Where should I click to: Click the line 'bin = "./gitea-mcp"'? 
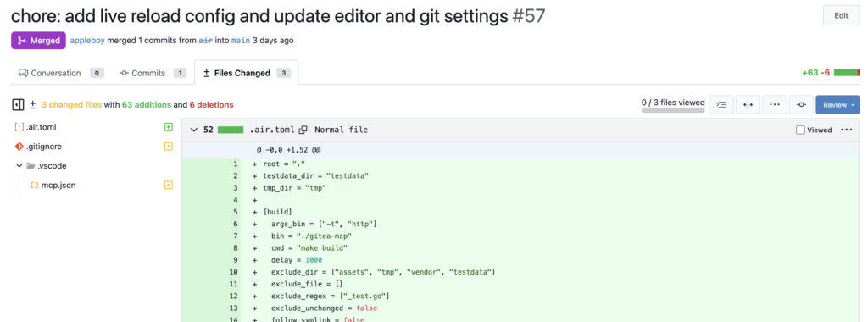[312, 236]
